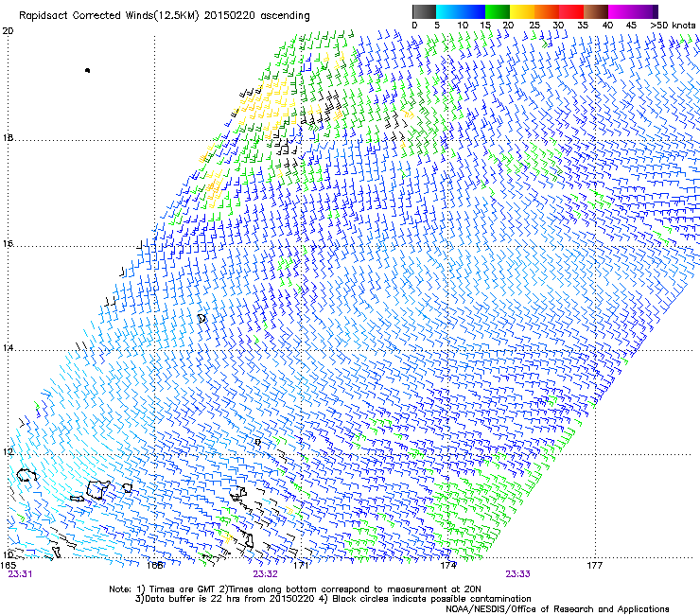Click the '25' legend scale label
Image resolution: width=700 pixels, height=615 pixels.
[534, 26]
